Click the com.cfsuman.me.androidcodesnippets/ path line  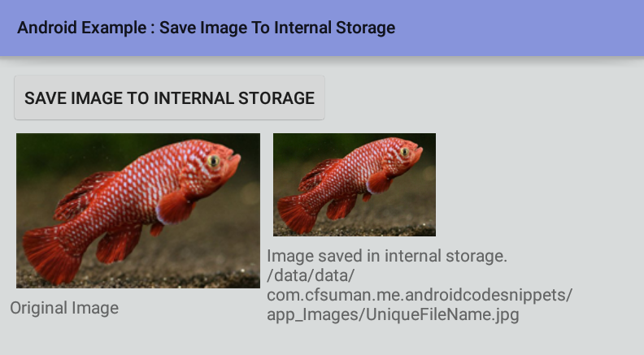[420, 295]
